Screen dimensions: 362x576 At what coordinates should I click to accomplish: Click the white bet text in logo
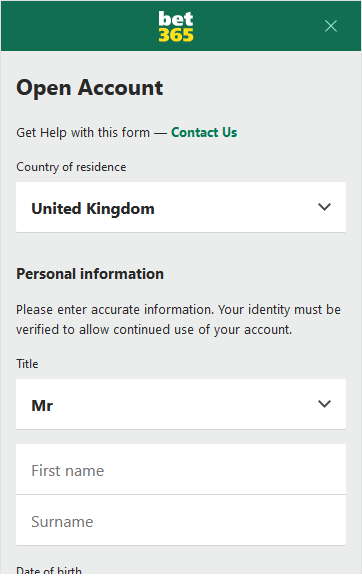click(x=176, y=19)
